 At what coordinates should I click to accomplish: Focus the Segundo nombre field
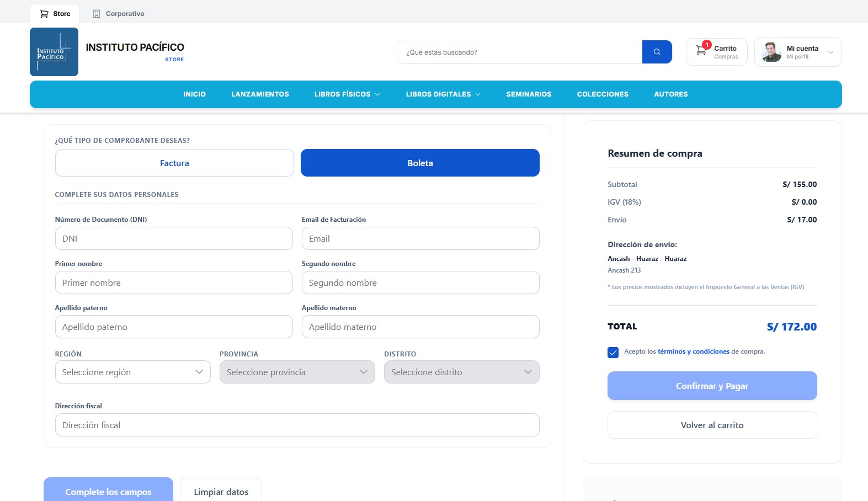420,283
